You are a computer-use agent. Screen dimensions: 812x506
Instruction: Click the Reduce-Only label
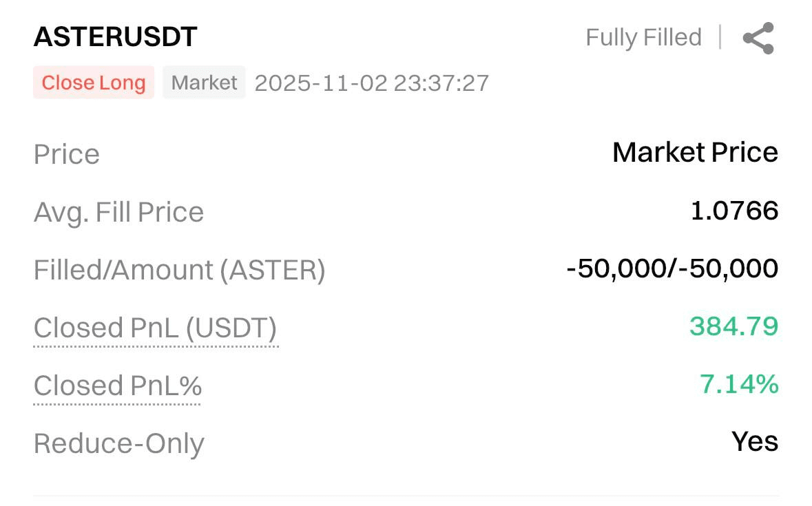119,444
